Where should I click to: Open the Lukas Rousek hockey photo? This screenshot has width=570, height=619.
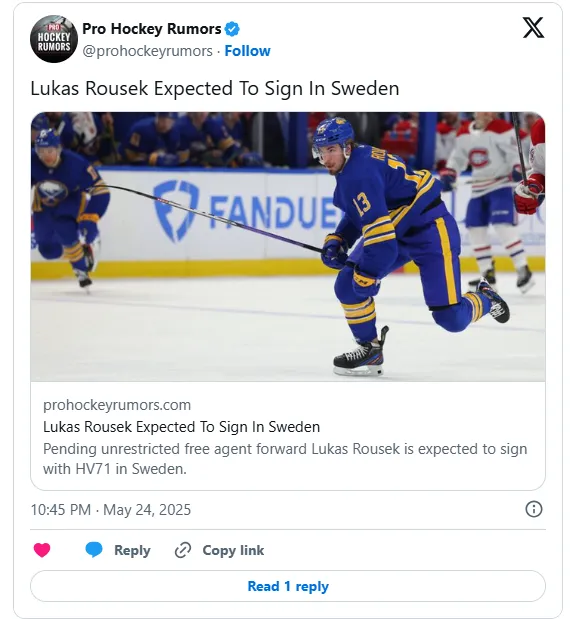click(288, 247)
